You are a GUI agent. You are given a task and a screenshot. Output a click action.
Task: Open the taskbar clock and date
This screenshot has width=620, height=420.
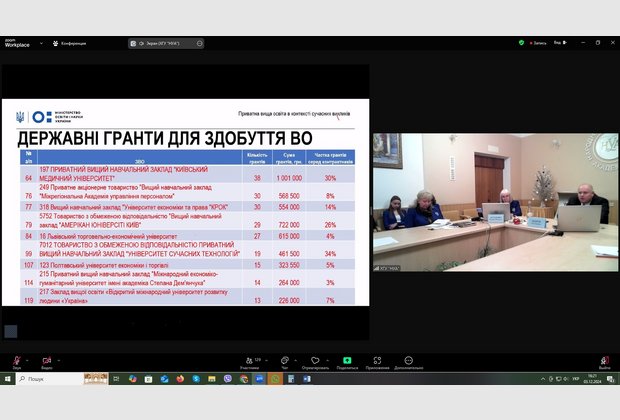point(592,379)
